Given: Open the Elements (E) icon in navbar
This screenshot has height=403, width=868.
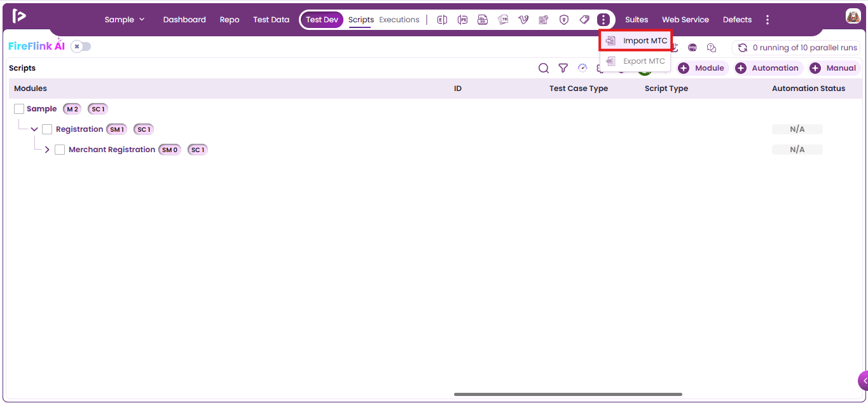Looking at the screenshot, I should (442, 20).
